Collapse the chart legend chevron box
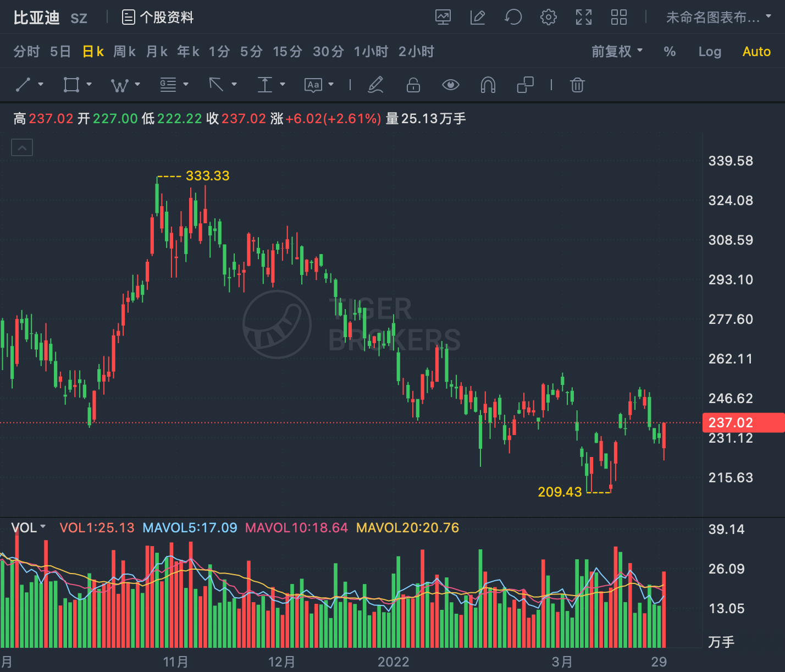785x672 pixels. [22, 147]
